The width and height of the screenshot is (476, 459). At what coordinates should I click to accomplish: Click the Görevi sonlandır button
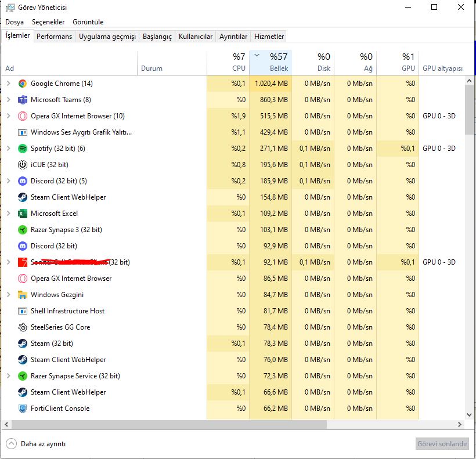pyautogui.click(x=442, y=444)
